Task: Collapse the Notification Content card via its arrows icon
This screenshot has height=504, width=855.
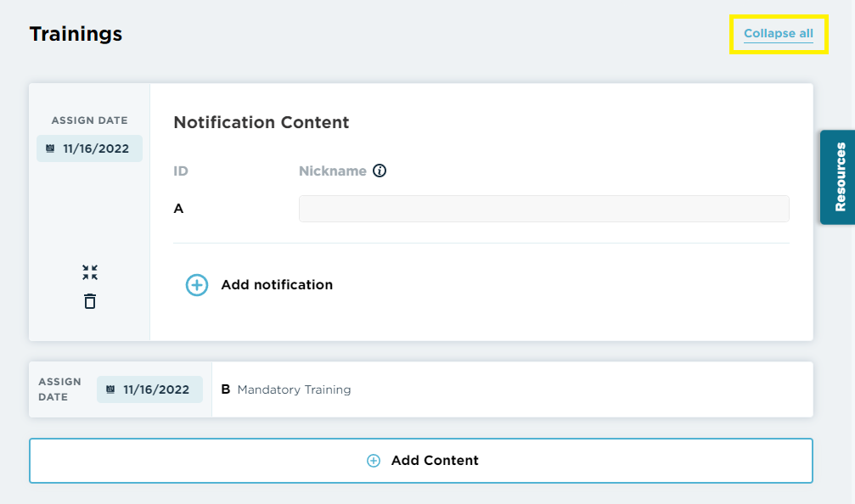Action: [x=90, y=272]
